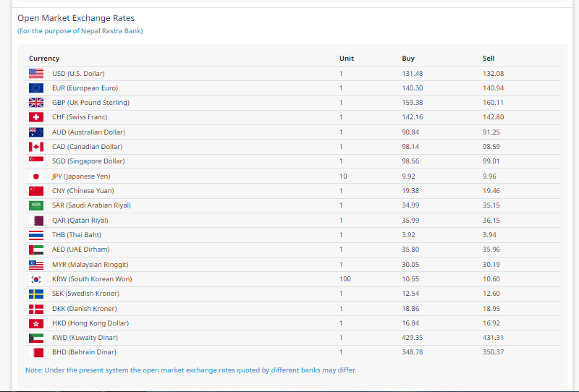This screenshot has height=392, width=579.
Task: Select the SGD (Singapore Dollar) label
Action: tap(88, 161)
